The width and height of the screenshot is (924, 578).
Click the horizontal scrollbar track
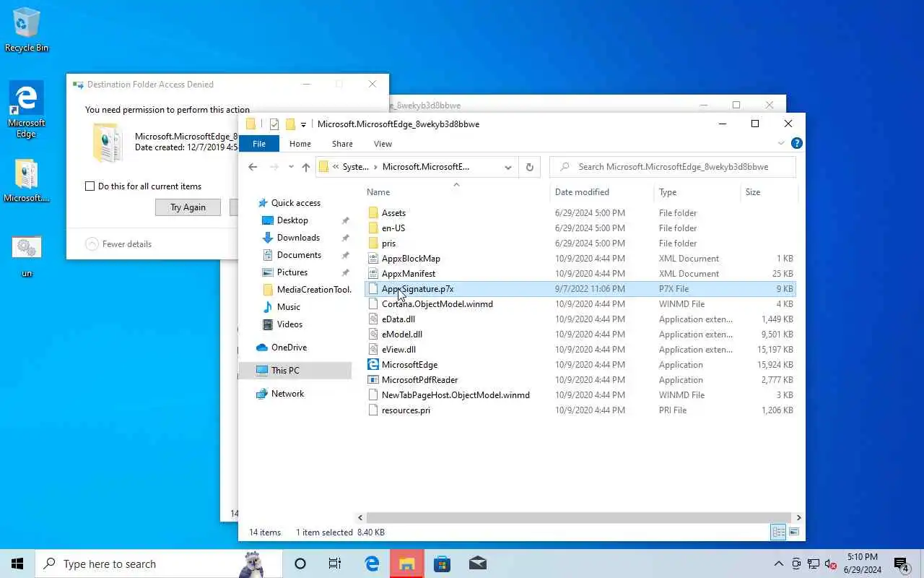(x=579, y=517)
